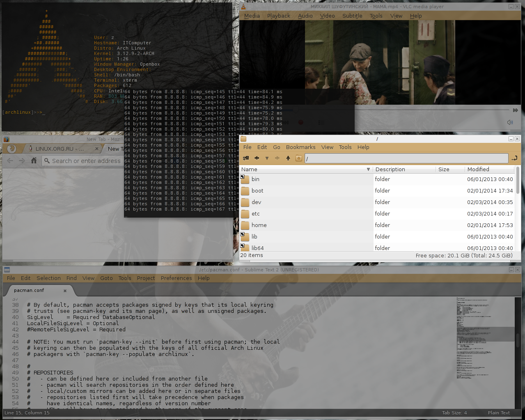Go to home folder in file manager toolbar
Image resolution: width=525 pixels, height=420 pixels.
pyautogui.click(x=299, y=158)
